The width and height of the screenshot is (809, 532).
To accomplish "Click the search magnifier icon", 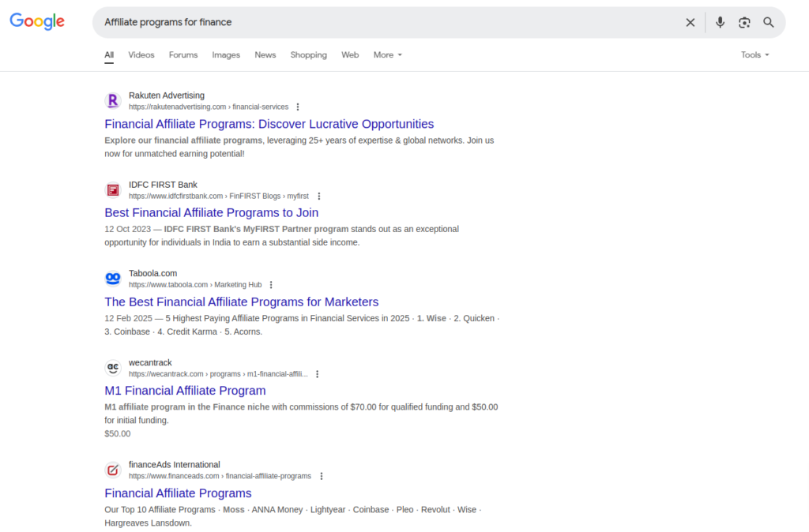I will (768, 22).
